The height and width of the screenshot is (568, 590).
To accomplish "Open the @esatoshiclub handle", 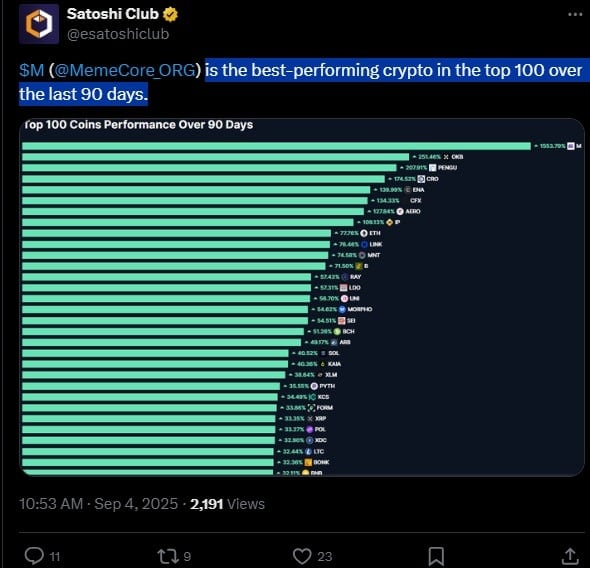I will pyautogui.click(x=118, y=34).
